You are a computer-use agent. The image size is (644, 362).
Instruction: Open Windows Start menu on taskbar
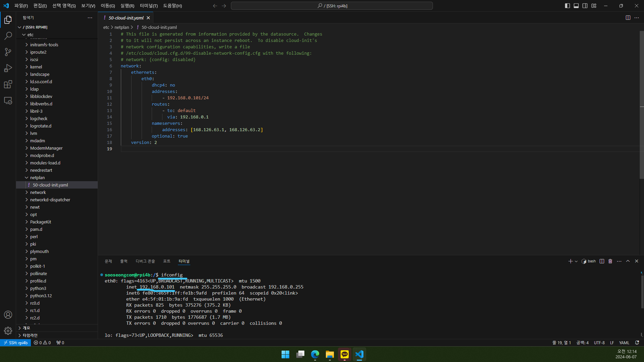point(285,354)
